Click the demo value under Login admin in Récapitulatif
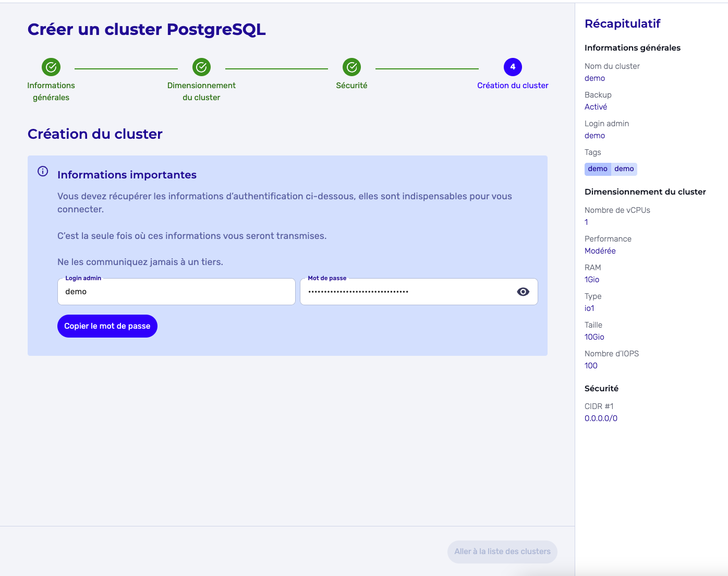The width and height of the screenshot is (728, 576). click(x=594, y=136)
